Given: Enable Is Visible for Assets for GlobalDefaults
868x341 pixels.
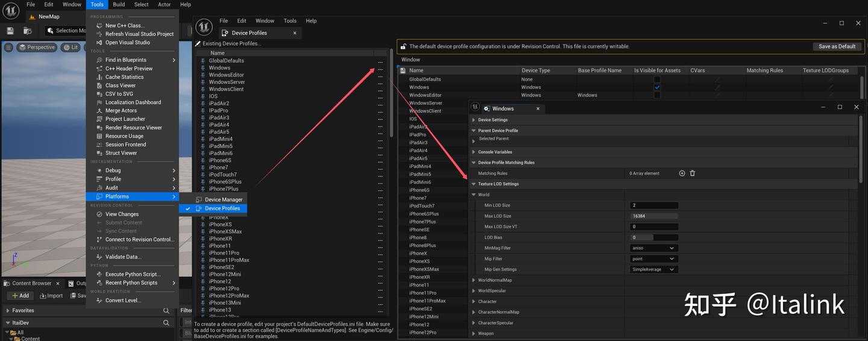Looking at the screenshot, I should pyautogui.click(x=657, y=80).
